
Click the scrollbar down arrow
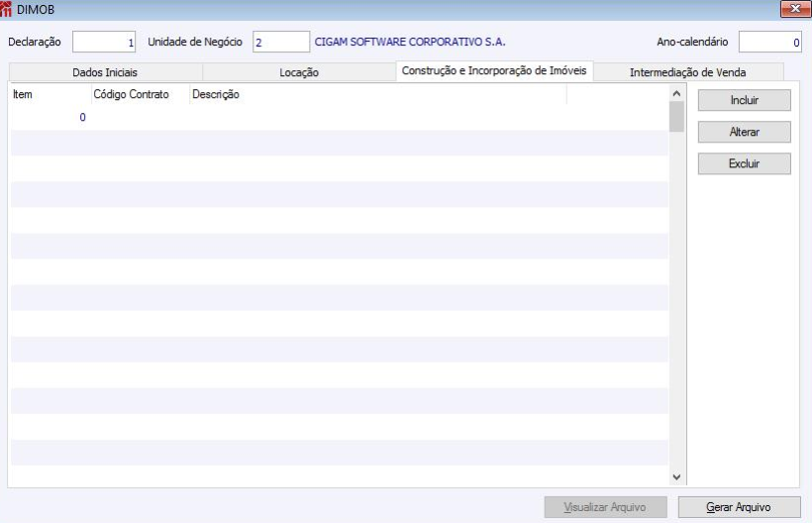click(x=676, y=476)
